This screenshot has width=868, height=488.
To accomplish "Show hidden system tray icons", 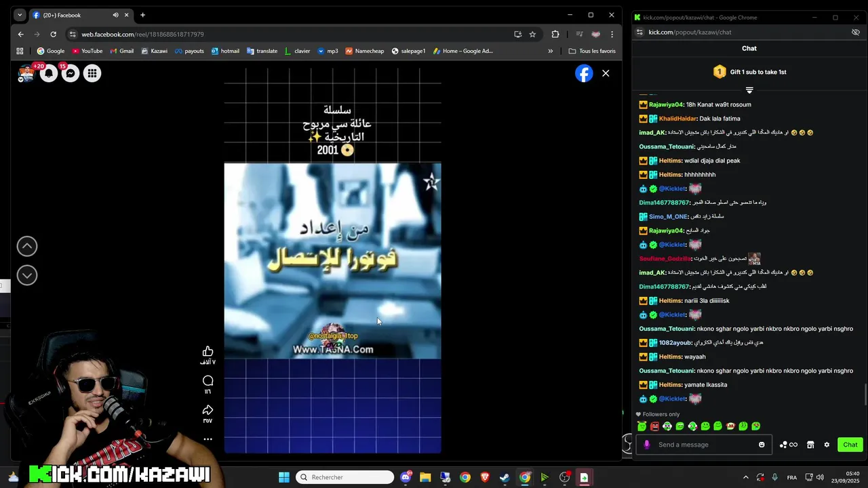I will coord(745,477).
